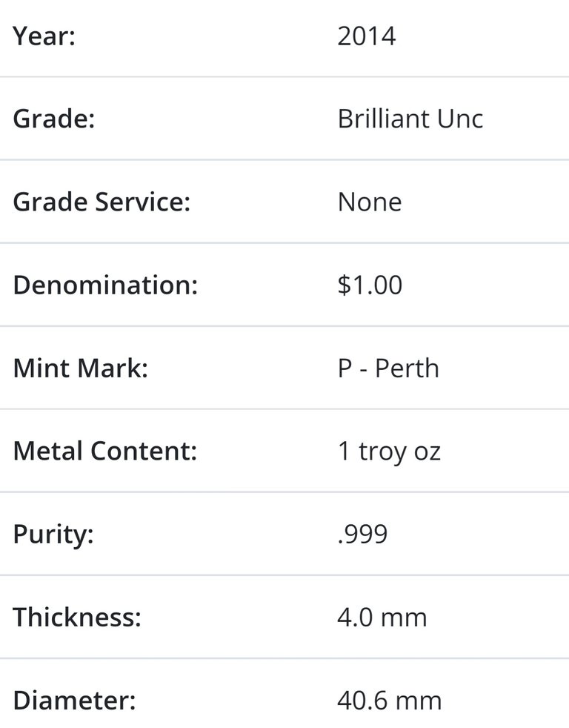Select the Mint Mark label
Viewport: 569px width, 728px height.
coord(80,368)
